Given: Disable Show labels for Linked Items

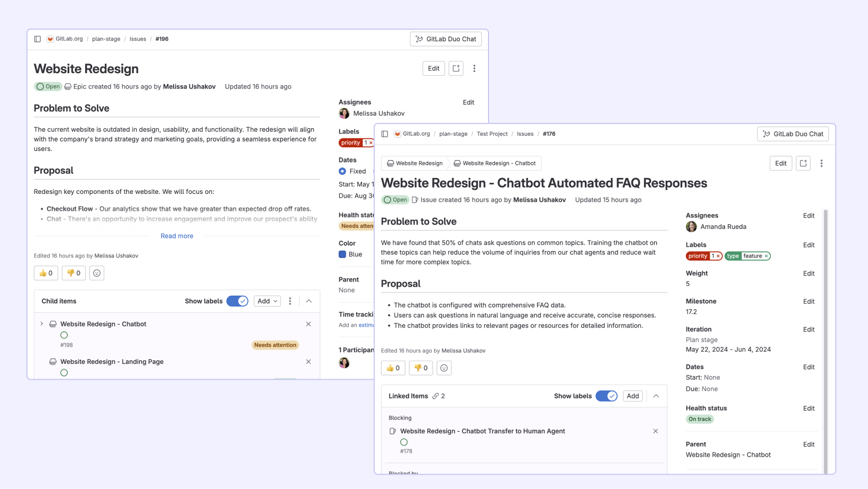Looking at the screenshot, I should pyautogui.click(x=607, y=396).
